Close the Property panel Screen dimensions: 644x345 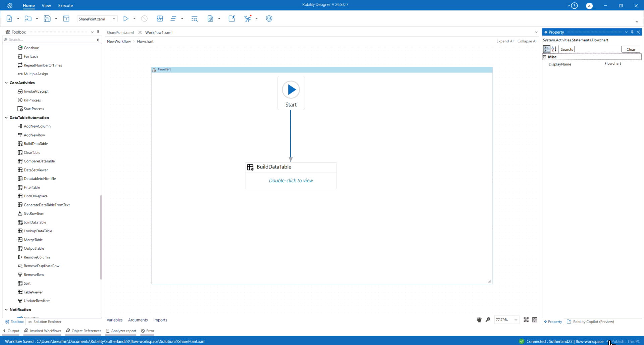tap(638, 32)
